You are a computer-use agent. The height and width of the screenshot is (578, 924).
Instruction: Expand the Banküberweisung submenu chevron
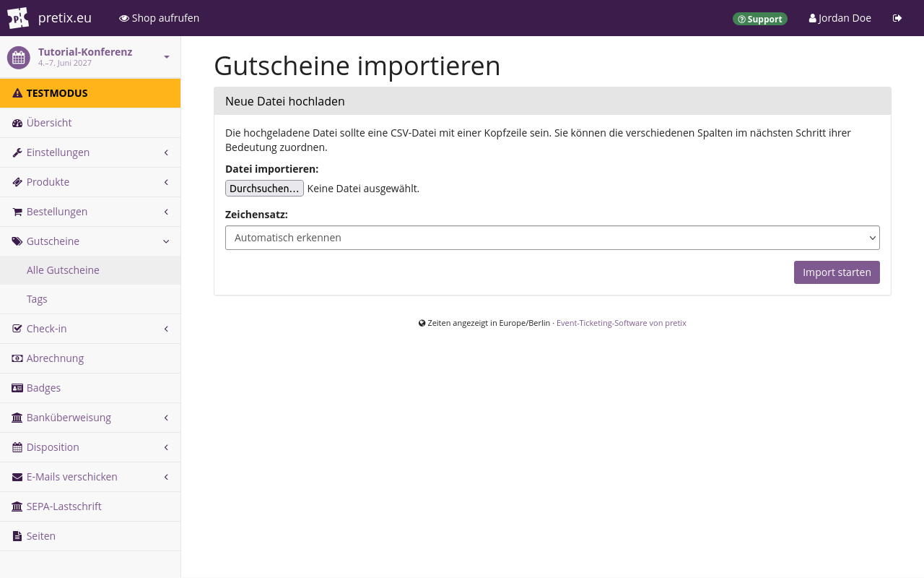166,418
